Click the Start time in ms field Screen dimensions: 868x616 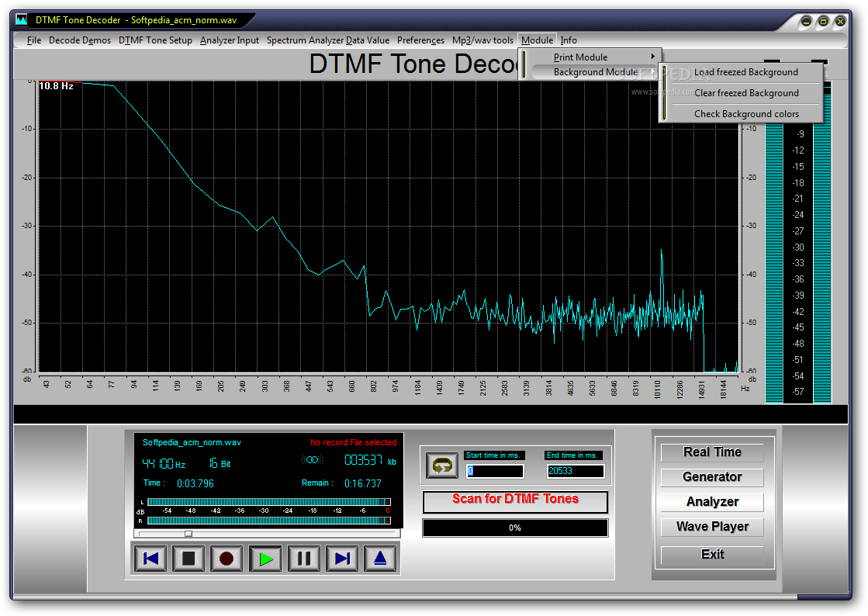click(x=494, y=471)
